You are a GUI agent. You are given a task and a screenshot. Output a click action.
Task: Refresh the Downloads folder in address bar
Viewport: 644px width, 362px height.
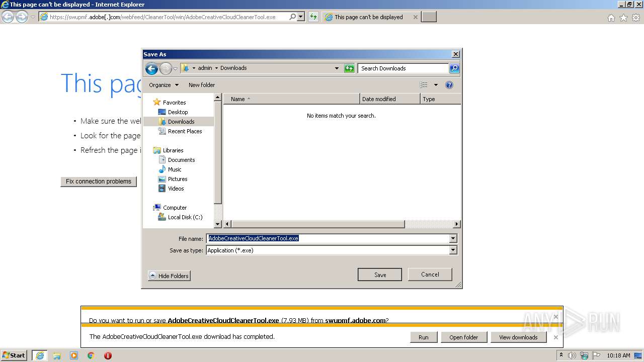pyautogui.click(x=349, y=68)
